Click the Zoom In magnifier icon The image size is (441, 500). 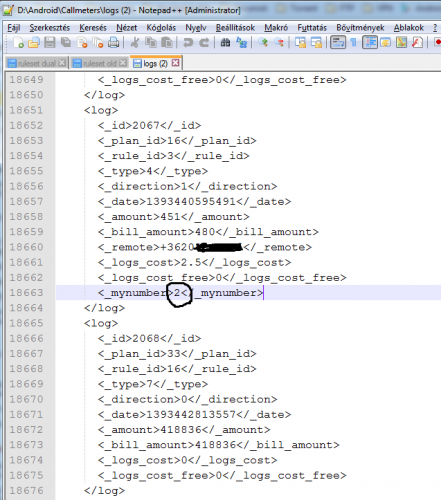[263, 42]
